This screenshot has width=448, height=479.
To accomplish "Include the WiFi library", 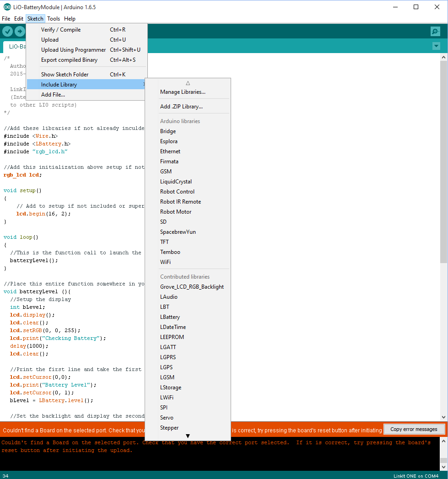I will click(x=188, y=263).
